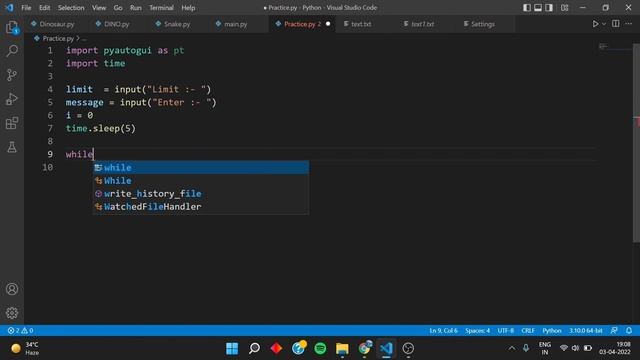Open Spotify from taskbar

320,348
